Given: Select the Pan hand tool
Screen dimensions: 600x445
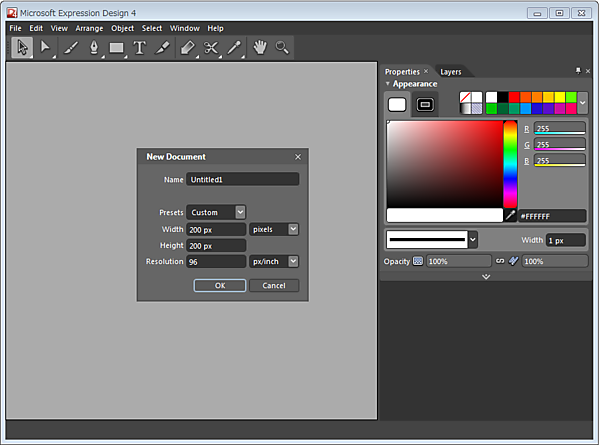Looking at the screenshot, I should [260, 47].
